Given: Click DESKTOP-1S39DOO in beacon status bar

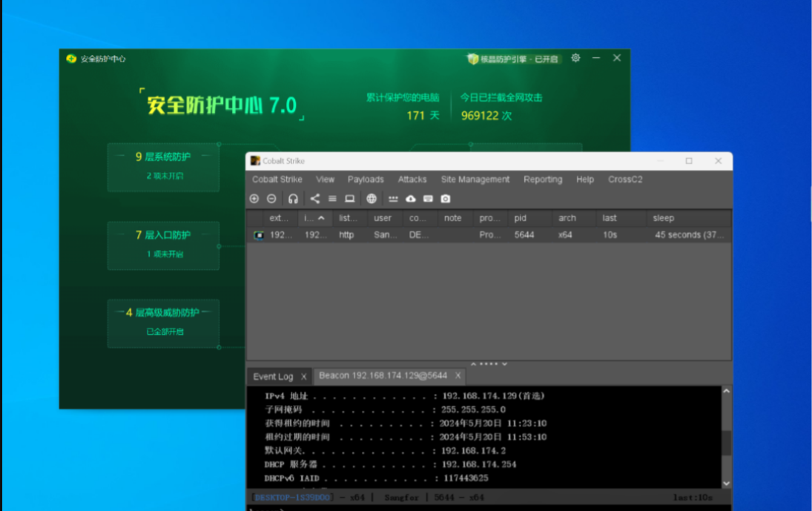Looking at the screenshot, I should pyautogui.click(x=293, y=498).
